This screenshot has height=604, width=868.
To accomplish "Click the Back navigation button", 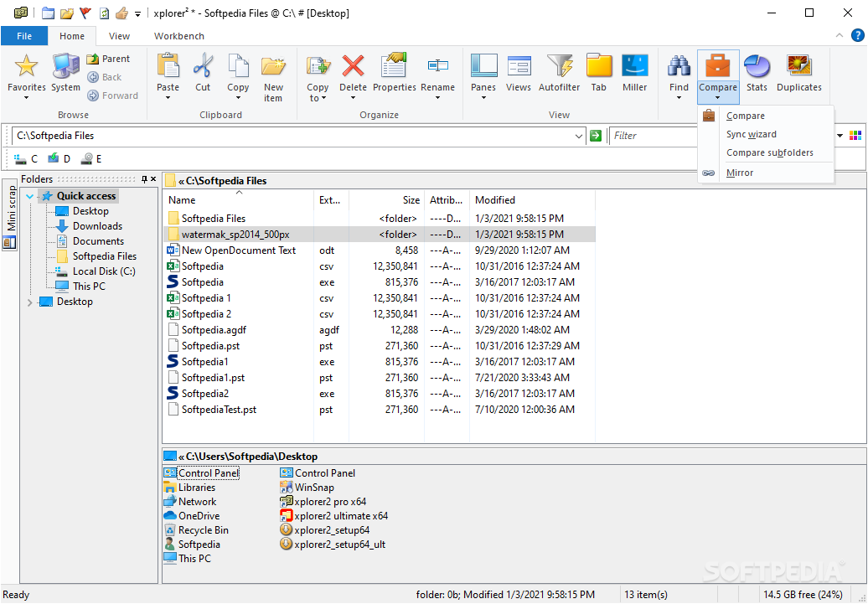I will 105,77.
